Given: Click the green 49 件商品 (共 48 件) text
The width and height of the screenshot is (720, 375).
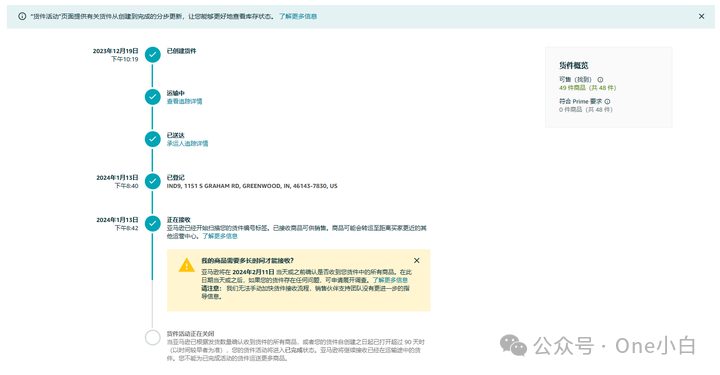Looking at the screenshot, I should pyautogui.click(x=588, y=88).
